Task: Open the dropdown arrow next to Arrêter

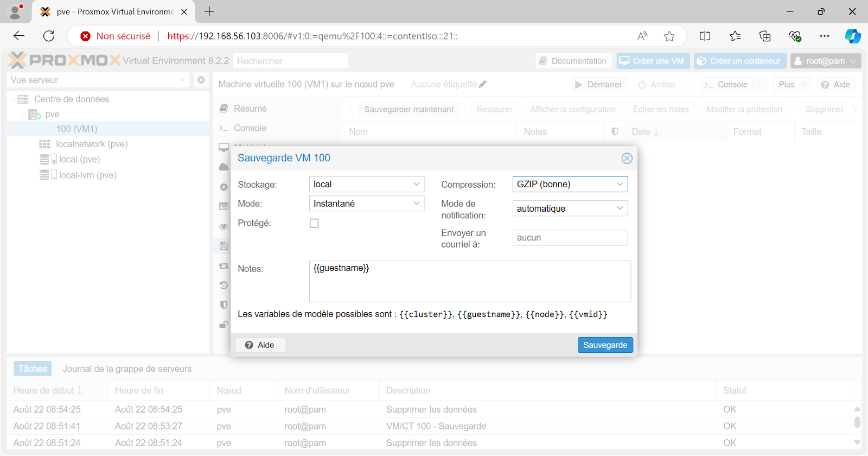Action: [687, 85]
